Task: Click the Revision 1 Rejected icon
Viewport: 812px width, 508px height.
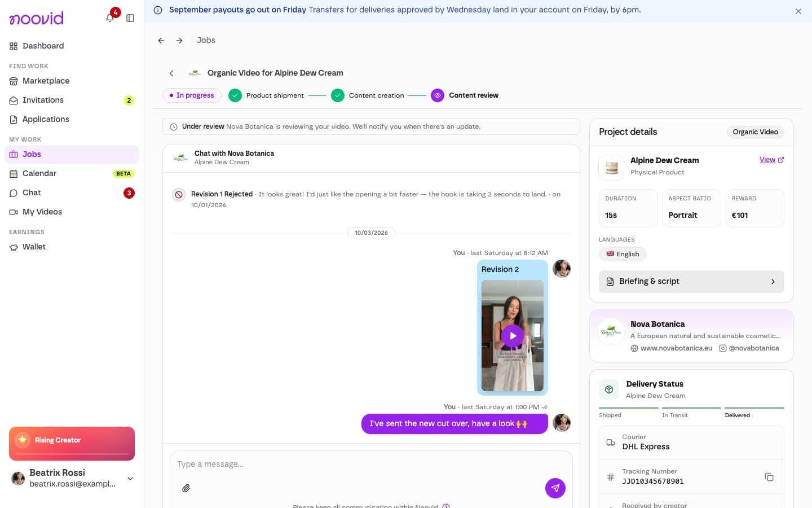Action: [179, 195]
